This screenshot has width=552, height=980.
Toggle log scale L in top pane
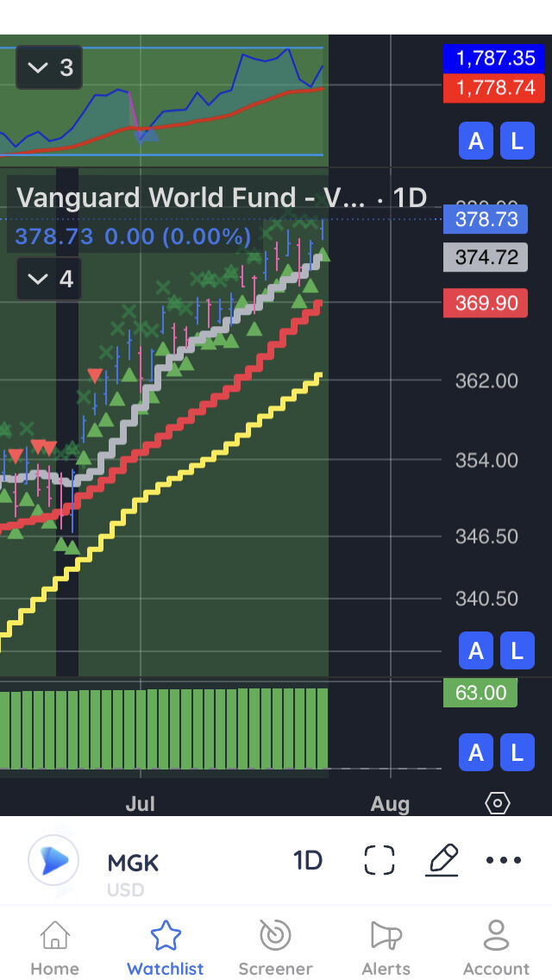(x=517, y=141)
